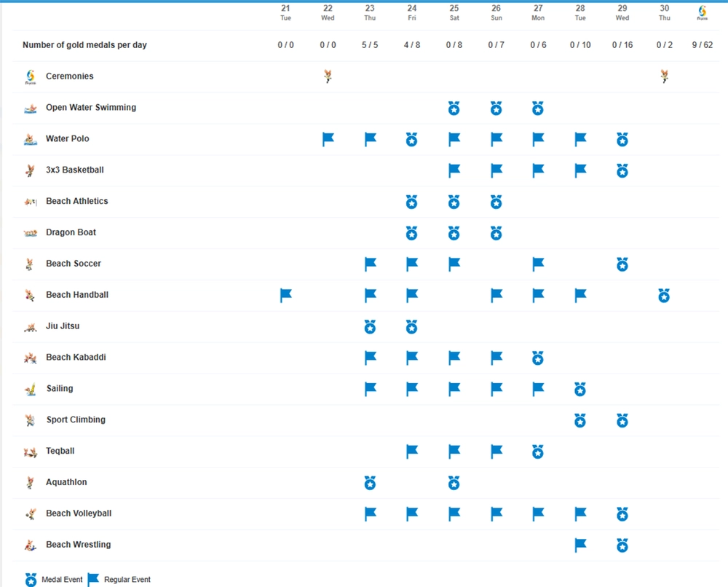This screenshot has width=728, height=587.
Task: Click the games logo in the totals column header
Action: point(702,12)
